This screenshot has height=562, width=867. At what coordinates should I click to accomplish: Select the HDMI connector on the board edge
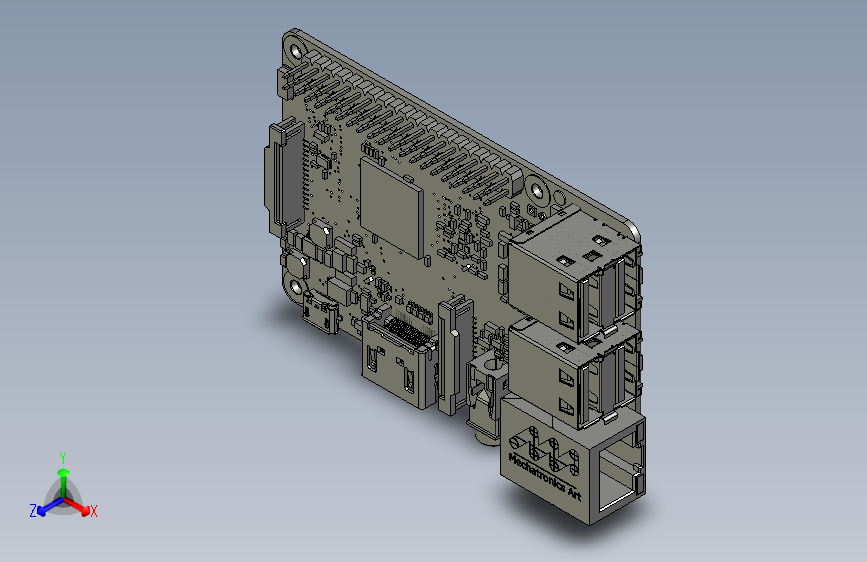pos(399,362)
